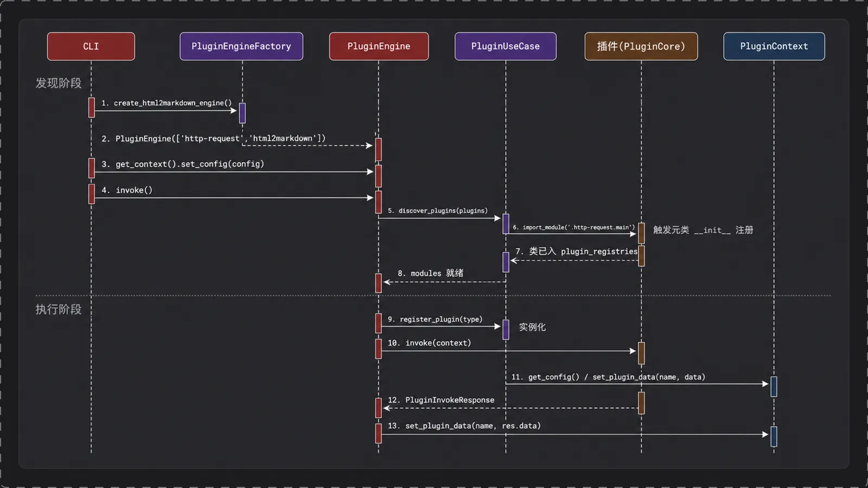868x488 pixels.
Task: Click the PluginEngine participant header
Action: [379, 46]
